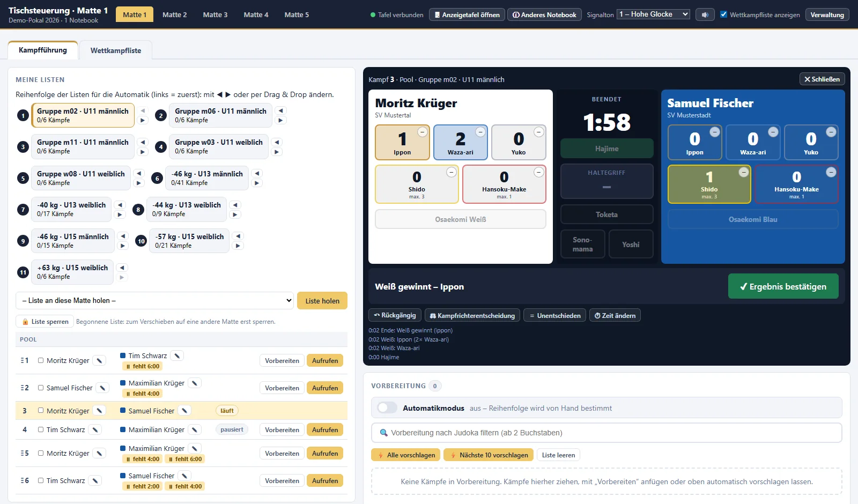Check the box for pool fight 4

click(x=41, y=429)
